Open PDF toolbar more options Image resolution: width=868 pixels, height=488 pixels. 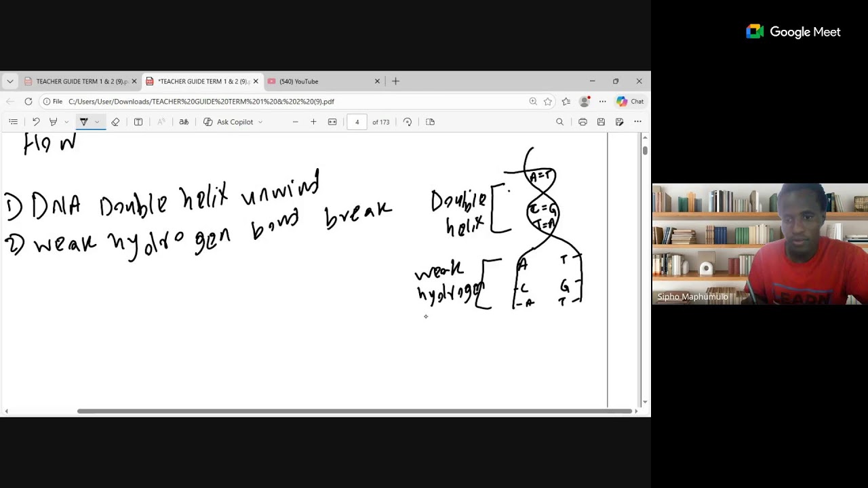pos(637,122)
